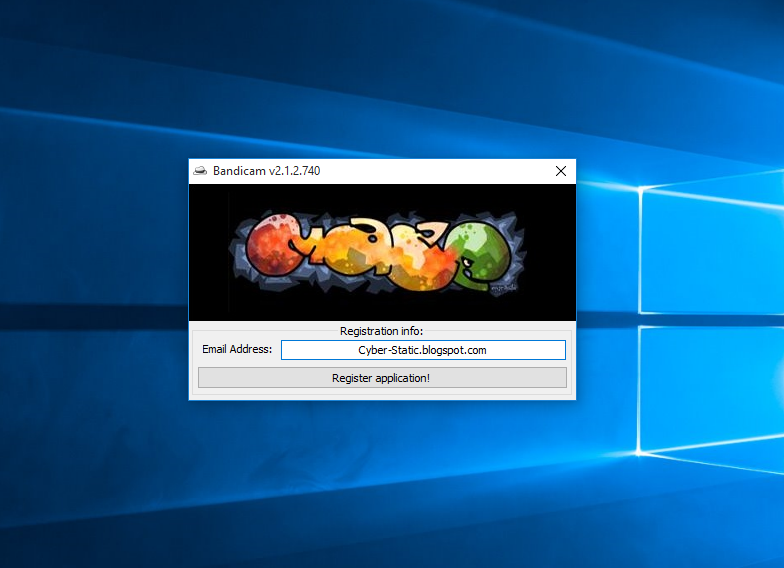Viewport: 784px width, 568px height.
Task: Click the Registration info: group label
Action: point(382,331)
